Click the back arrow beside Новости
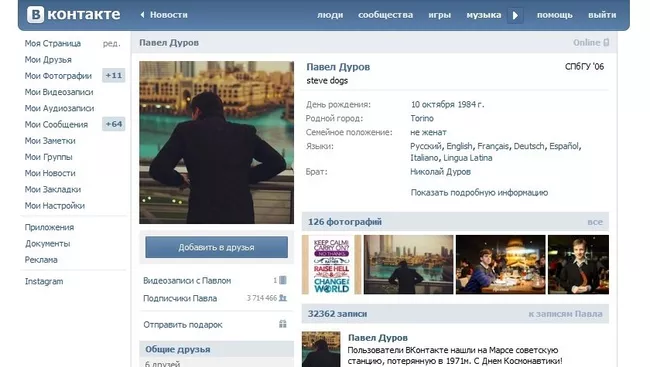 pyautogui.click(x=142, y=15)
